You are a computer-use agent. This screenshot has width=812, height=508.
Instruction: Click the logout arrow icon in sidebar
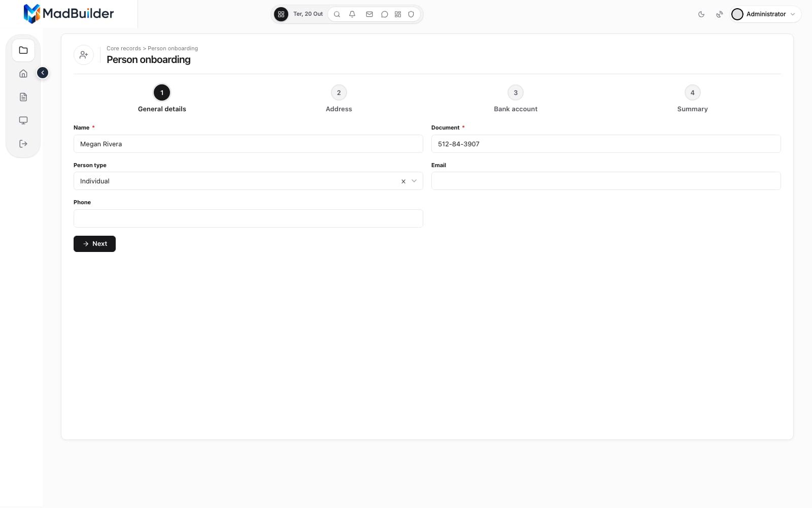click(x=23, y=144)
